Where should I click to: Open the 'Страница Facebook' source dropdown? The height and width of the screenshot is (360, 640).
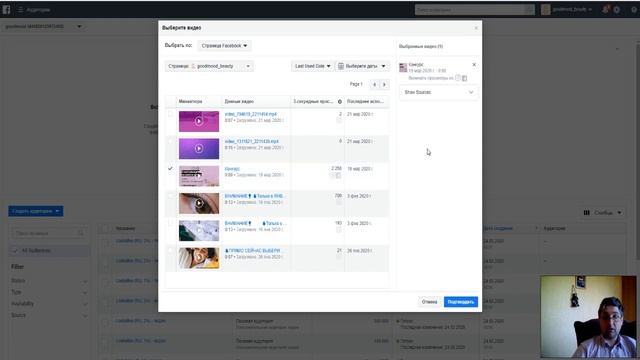click(x=224, y=46)
